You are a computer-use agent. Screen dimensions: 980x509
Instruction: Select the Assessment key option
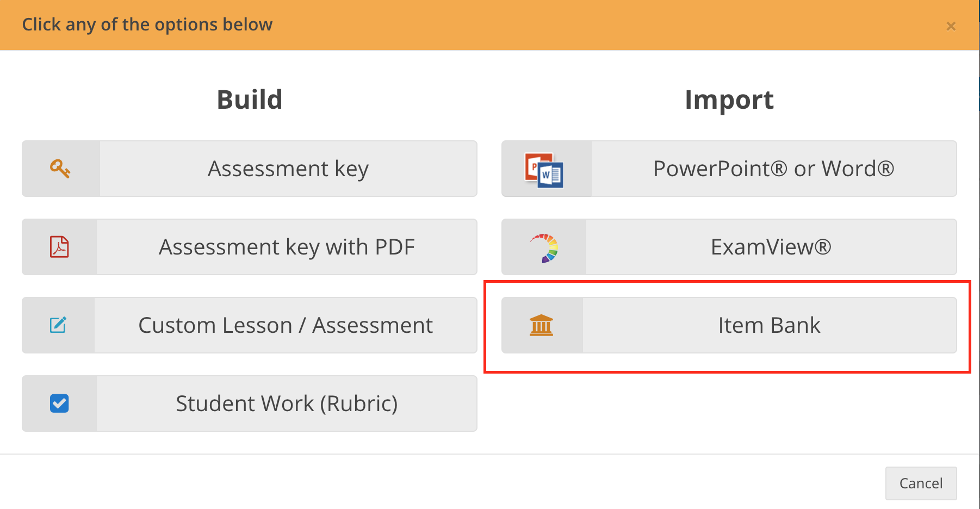tap(288, 169)
